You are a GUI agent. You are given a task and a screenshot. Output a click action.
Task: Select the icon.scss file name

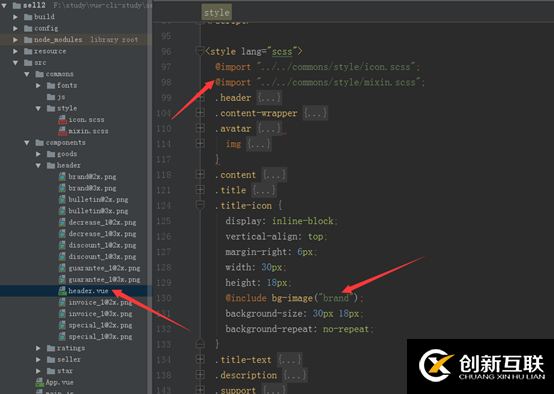click(x=86, y=120)
